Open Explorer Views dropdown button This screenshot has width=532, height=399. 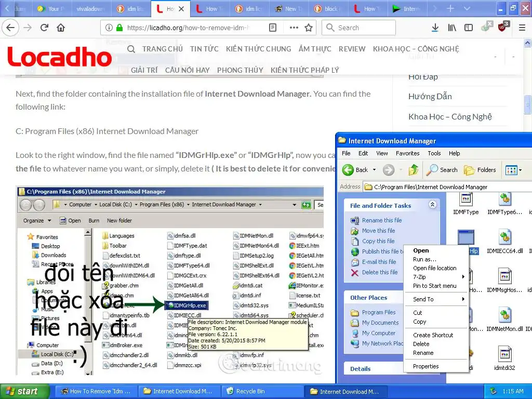[x=514, y=170]
